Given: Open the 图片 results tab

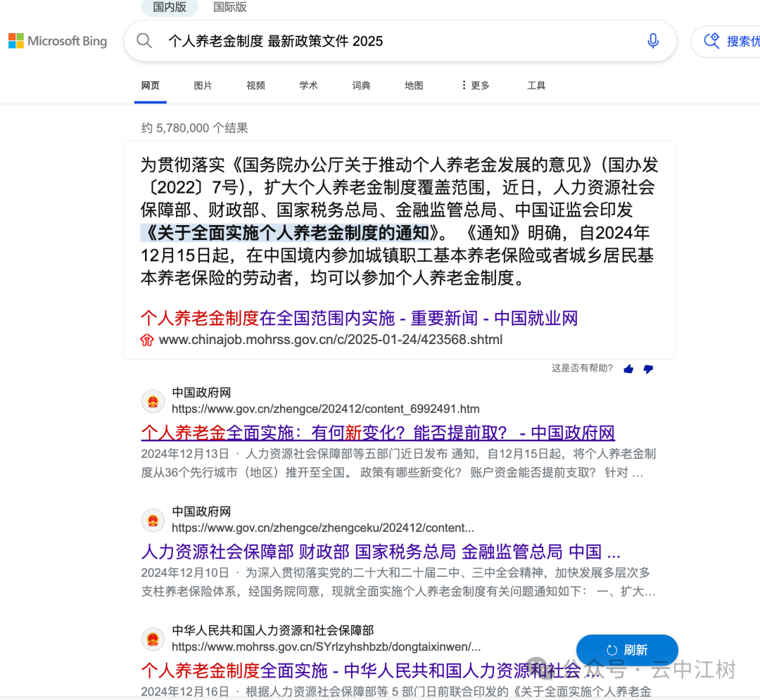Looking at the screenshot, I should click(203, 86).
